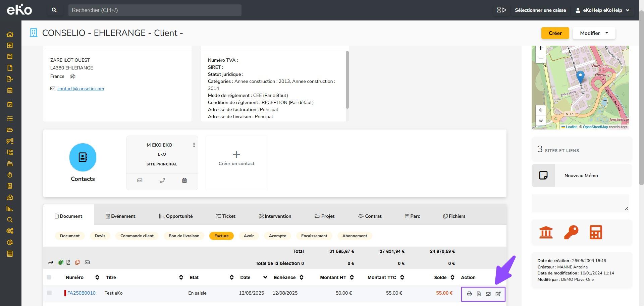The width and height of the screenshot is (644, 306).
Task: Click the phone icon on the M EKO EKO contact card
Action: [162, 181]
